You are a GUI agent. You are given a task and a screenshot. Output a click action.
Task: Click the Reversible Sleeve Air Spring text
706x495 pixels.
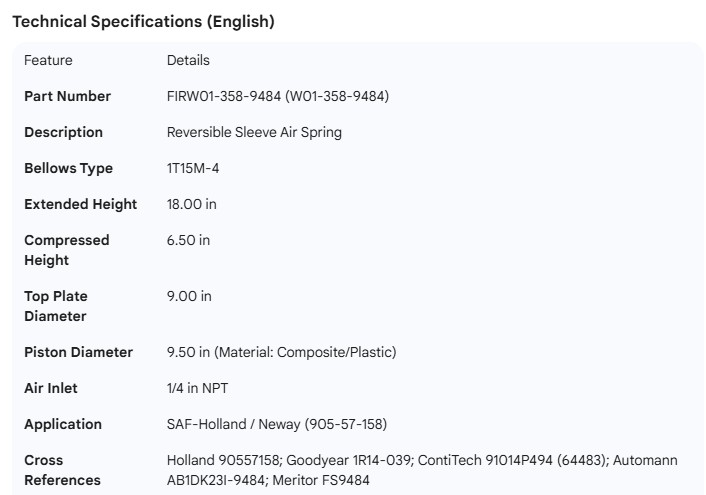(254, 132)
